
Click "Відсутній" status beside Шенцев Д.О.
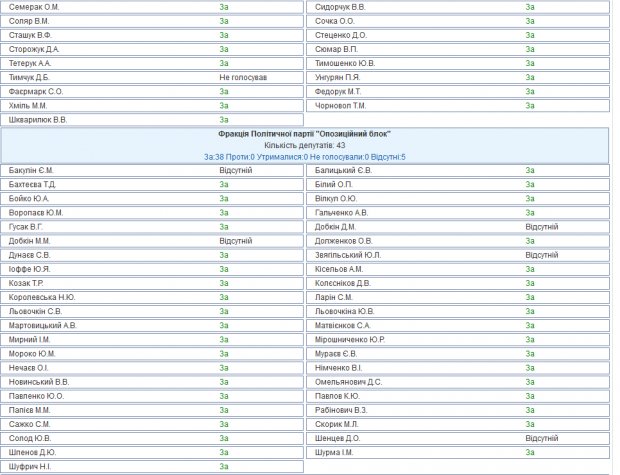click(542, 437)
